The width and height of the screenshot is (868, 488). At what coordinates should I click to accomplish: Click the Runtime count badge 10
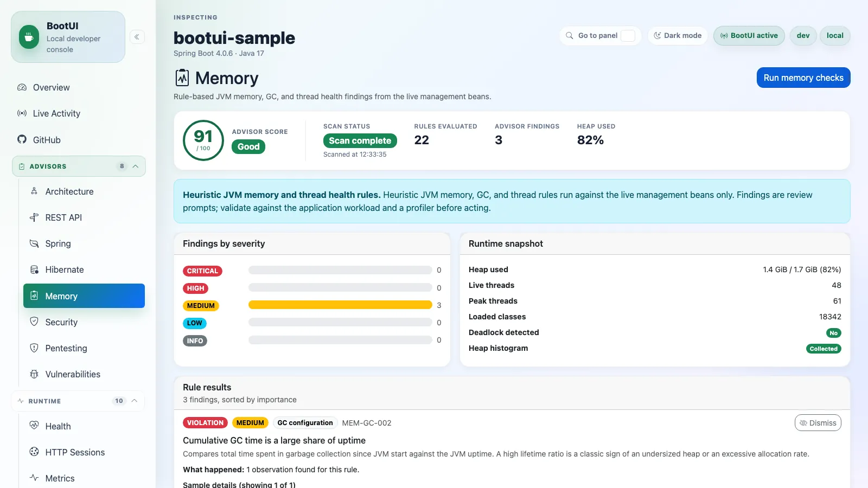(x=119, y=401)
